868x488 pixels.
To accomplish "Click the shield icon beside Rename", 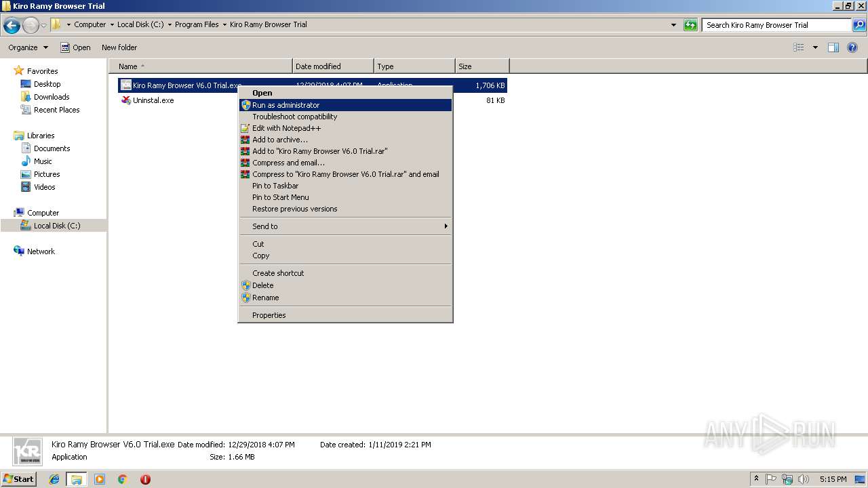I will coord(245,298).
